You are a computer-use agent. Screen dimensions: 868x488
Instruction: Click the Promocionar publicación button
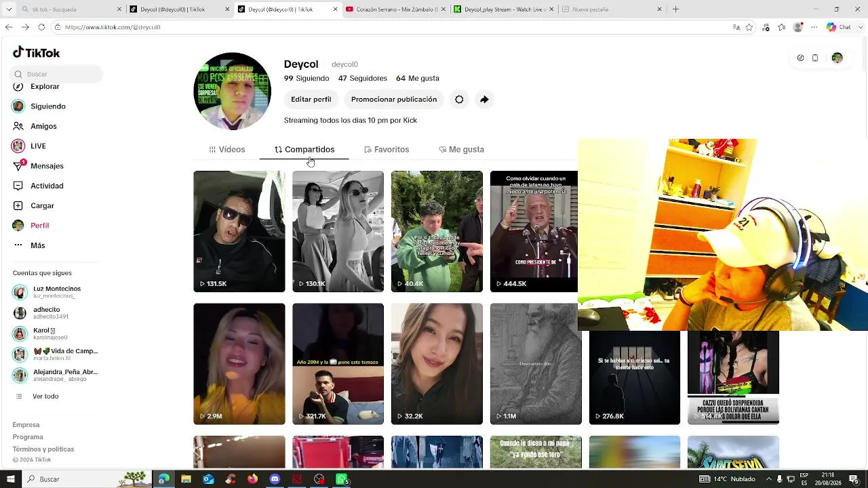(394, 100)
